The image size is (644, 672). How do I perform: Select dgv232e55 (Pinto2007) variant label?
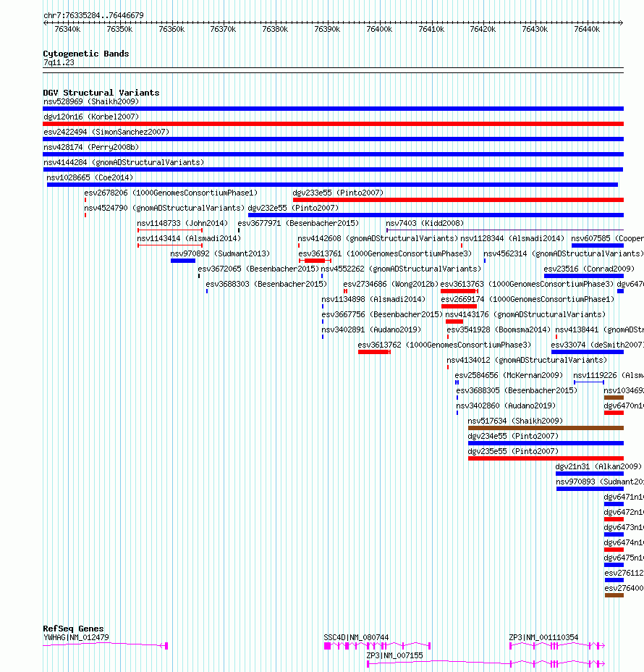pyautogui.click(x=293, y=208)
